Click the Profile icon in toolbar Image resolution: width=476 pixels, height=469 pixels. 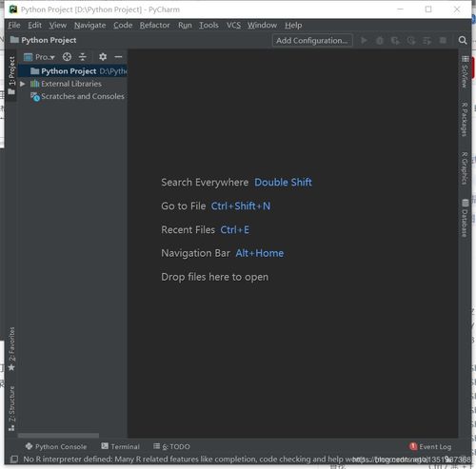[x=411, y=41]
